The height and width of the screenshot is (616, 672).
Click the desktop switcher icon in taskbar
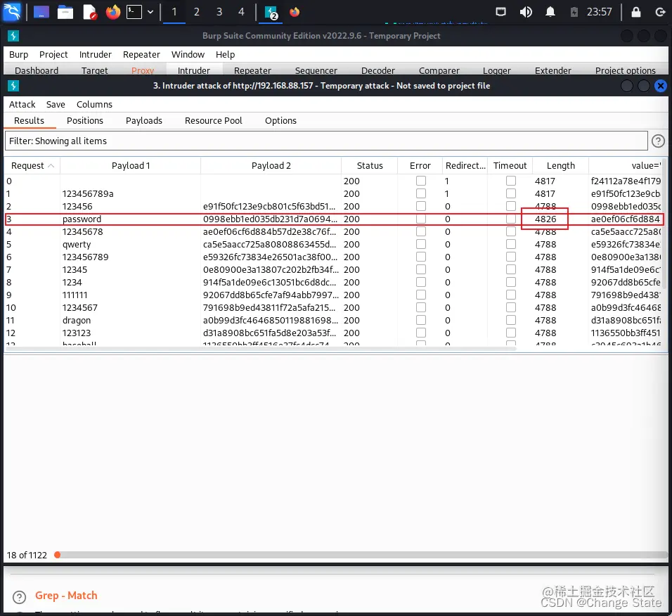coord(41,12)
